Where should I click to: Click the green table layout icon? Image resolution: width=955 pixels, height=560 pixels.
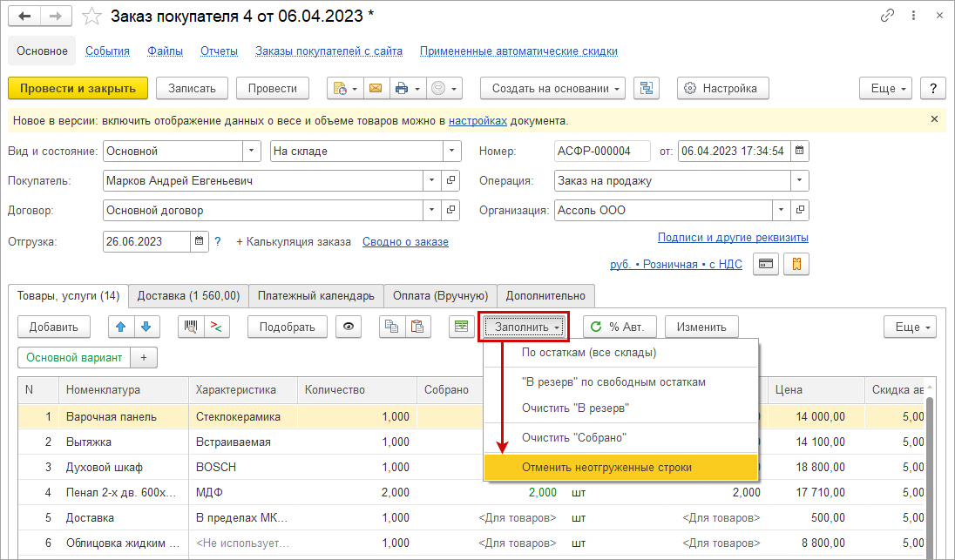pyautogui.click(x=461, y=327)
